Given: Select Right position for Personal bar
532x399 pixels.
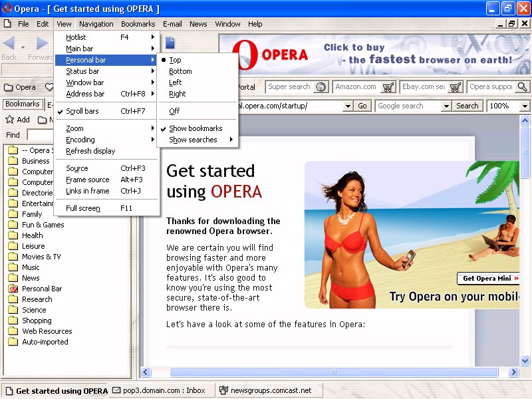Looking at the screenshot, I should click(198, 94).
